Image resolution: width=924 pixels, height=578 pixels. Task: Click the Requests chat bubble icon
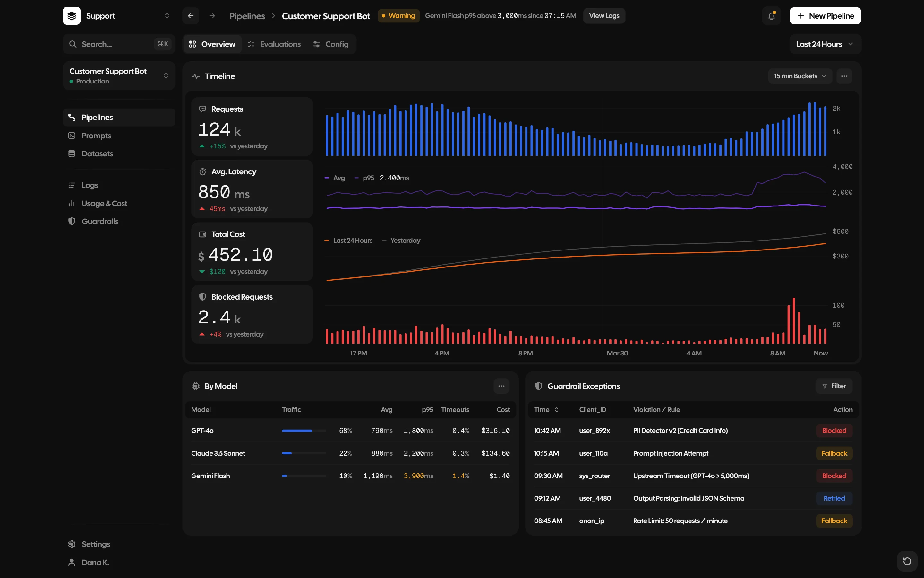pyautogui.click(x=203, y=109)
